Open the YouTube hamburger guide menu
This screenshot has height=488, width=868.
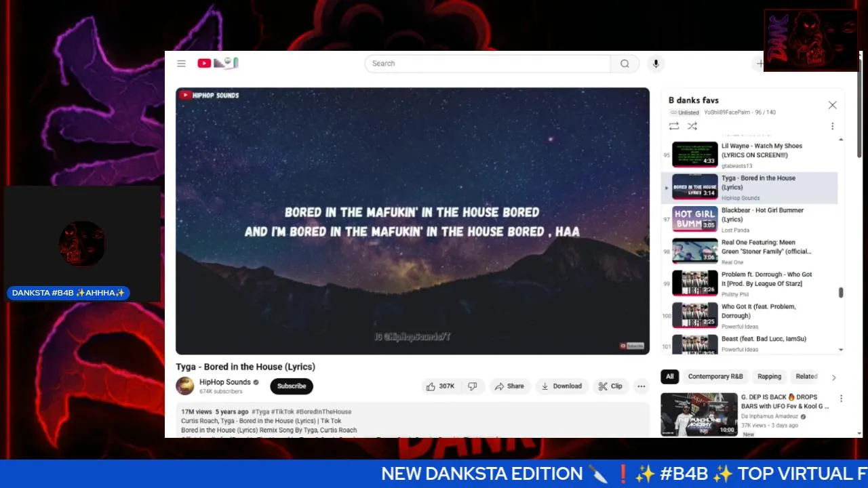pyautogui.click(x=181, y=64)
